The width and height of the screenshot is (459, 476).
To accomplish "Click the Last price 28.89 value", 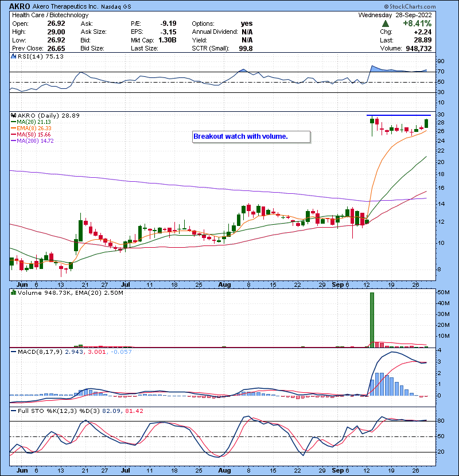I will [x=422, y=40].
